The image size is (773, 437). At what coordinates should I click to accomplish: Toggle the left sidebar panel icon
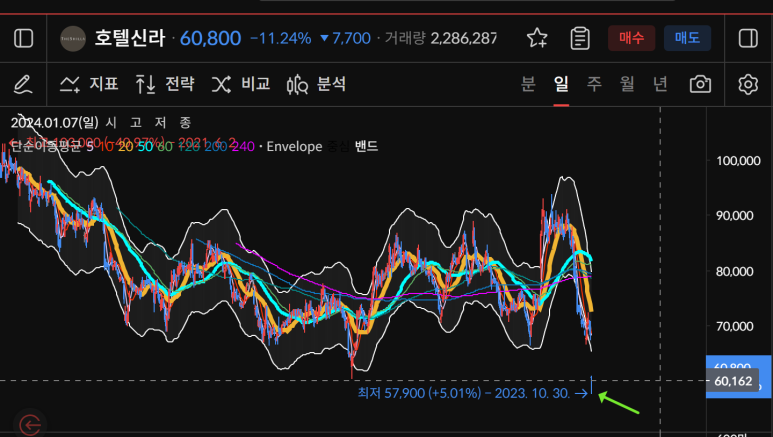(x=23, y=38)
